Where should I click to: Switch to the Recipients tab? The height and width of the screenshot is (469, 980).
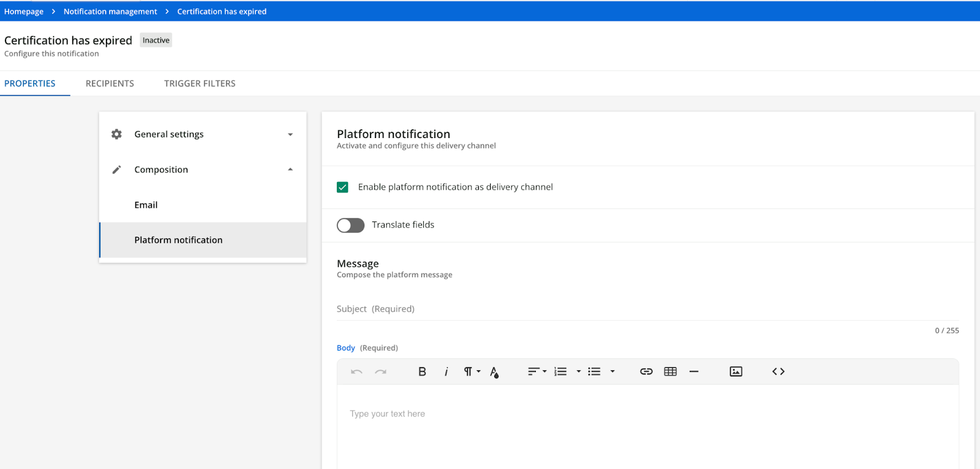[x=110, y=83]
